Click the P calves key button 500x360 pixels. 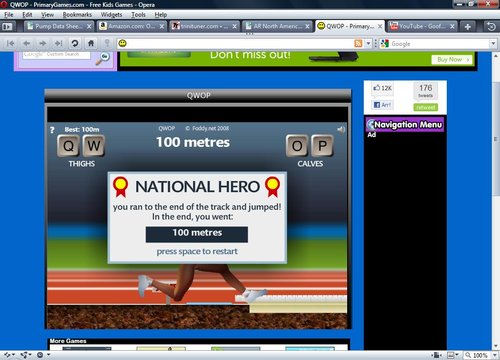coord(322,146)
